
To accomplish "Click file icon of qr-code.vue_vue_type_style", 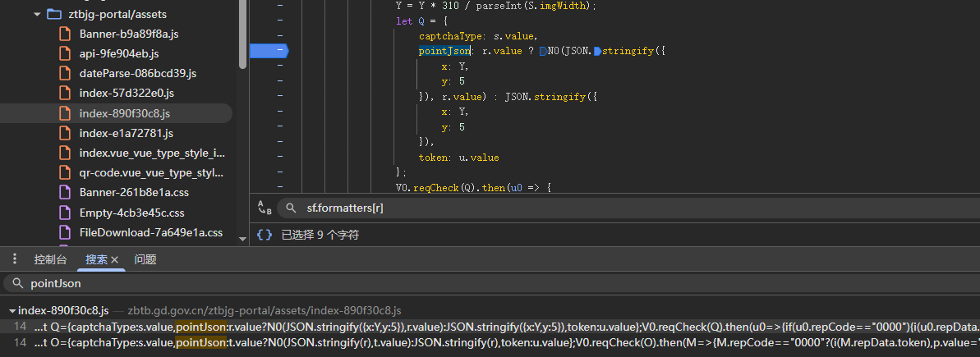I will (65, 173).
